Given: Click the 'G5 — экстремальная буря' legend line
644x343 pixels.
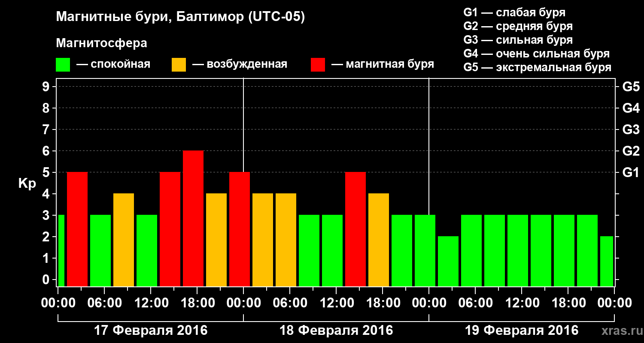Looking at the screenshot, I should pyautogui.click(x=537, y=67).
